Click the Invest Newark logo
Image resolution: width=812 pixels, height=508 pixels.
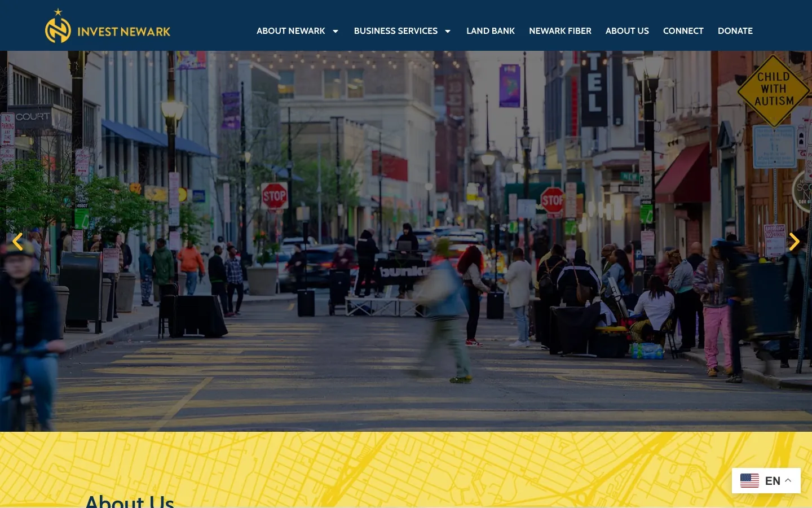(108, 26)
